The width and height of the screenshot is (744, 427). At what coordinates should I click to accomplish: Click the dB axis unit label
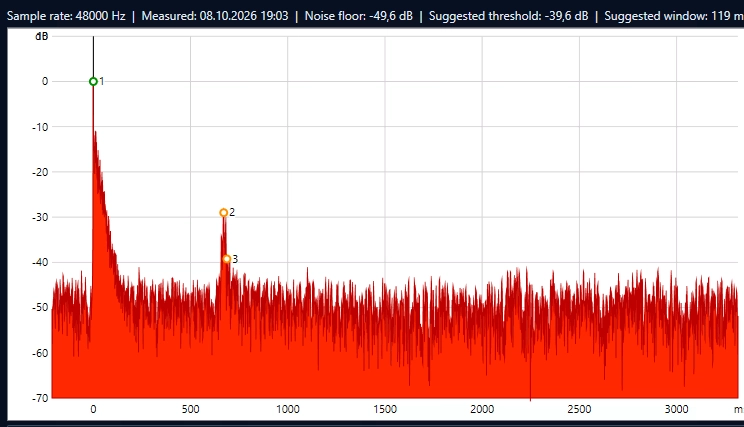click(x=42, y=36)
